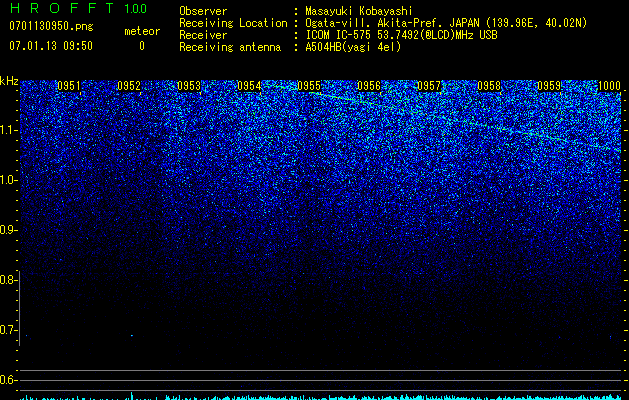Click the meteor count value 0
This screenshot has height=400, width=629.
[x=142, y=46]
